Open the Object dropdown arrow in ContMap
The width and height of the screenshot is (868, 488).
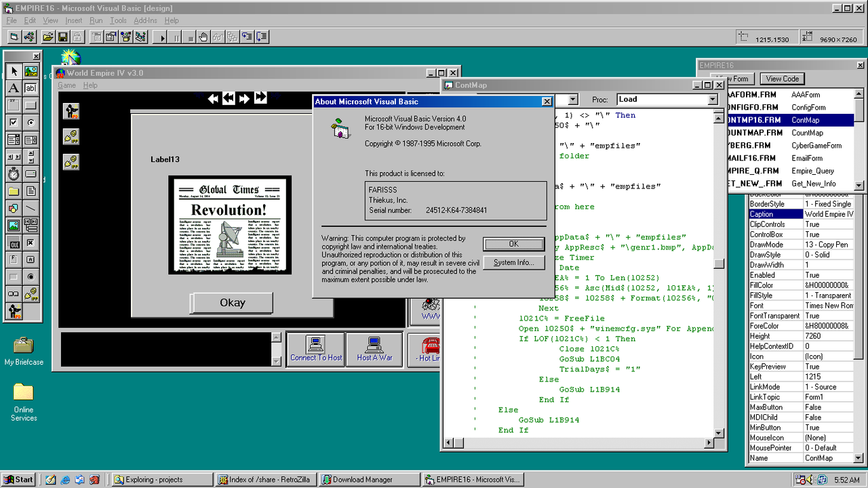[x=573, y=100]
